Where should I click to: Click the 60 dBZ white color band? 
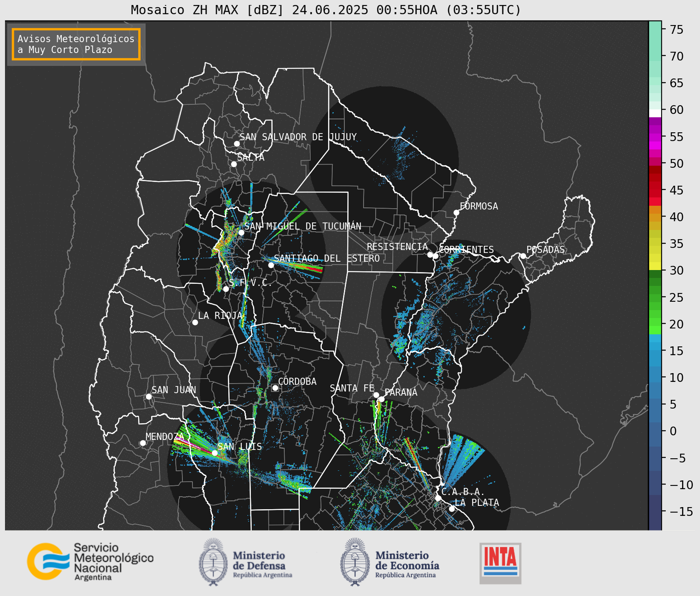tap(655, 113)
